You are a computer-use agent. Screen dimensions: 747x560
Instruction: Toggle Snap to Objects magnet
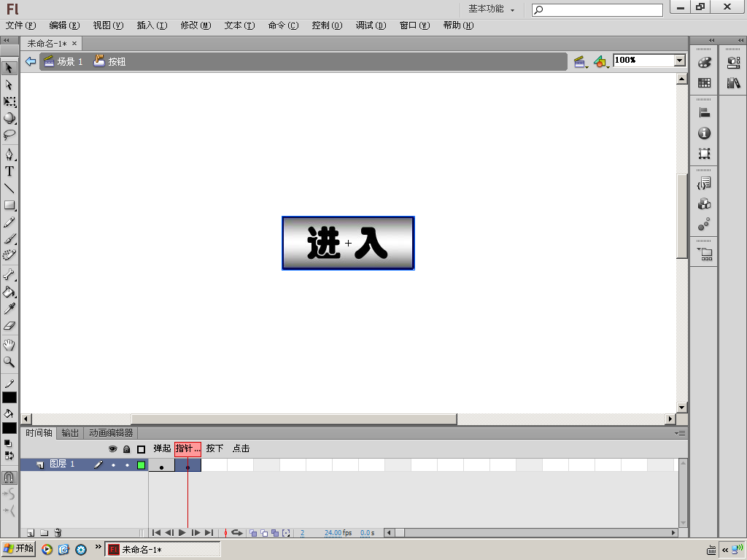9,477
